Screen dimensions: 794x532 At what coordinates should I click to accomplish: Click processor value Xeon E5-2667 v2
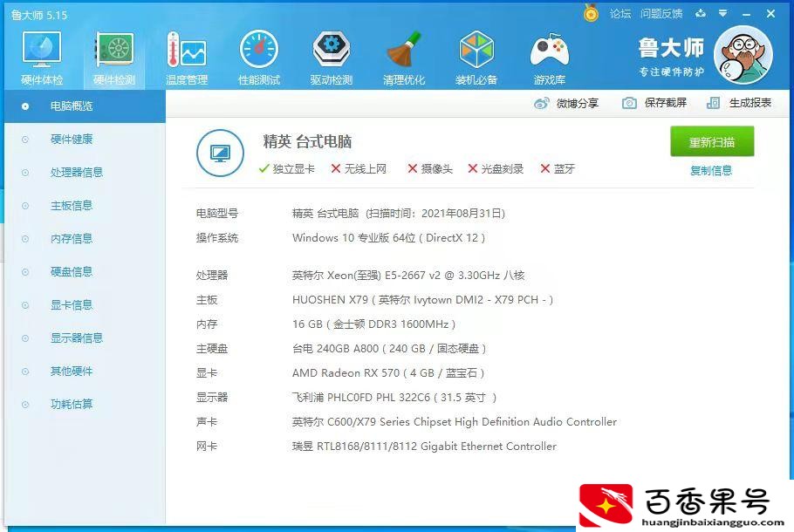pyautogui.click(x=408, y=276)
